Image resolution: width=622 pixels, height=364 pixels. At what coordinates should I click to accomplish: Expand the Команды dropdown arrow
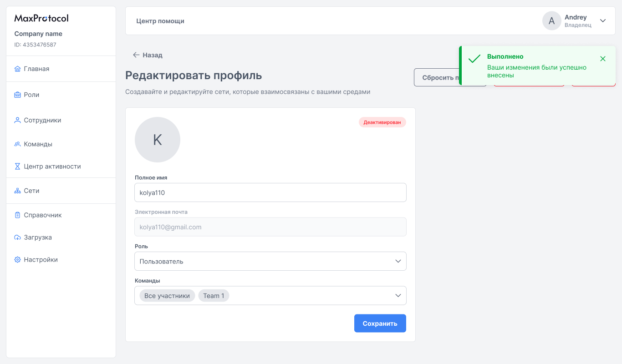click(398, 296)
